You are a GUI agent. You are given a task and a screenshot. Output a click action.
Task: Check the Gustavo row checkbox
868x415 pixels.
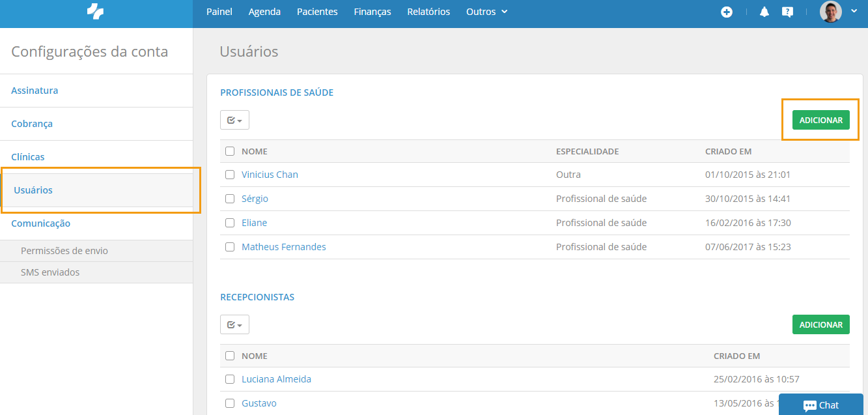(230, 403)
